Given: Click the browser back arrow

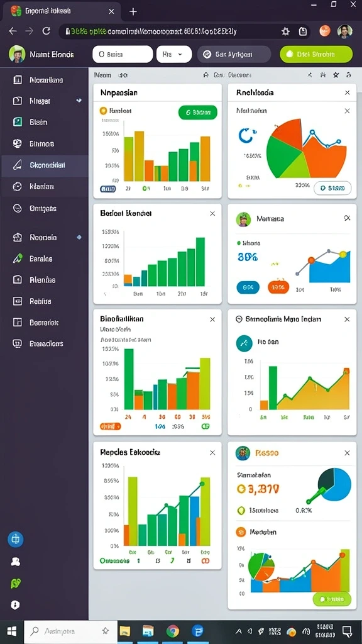Looking at the screenshot, I should coord(13,31).
